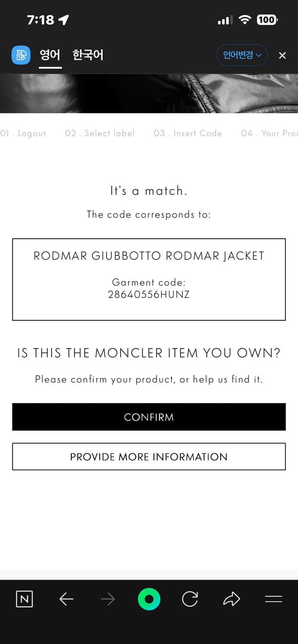Switch to the 영어 tab
Viewport: 298px width, 644px height.
(x=50, y=55)
